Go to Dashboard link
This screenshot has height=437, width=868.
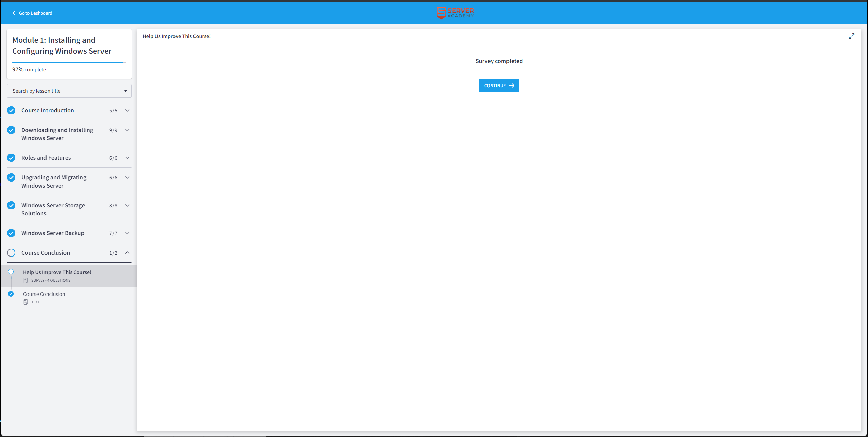click(x=36, y=13)
